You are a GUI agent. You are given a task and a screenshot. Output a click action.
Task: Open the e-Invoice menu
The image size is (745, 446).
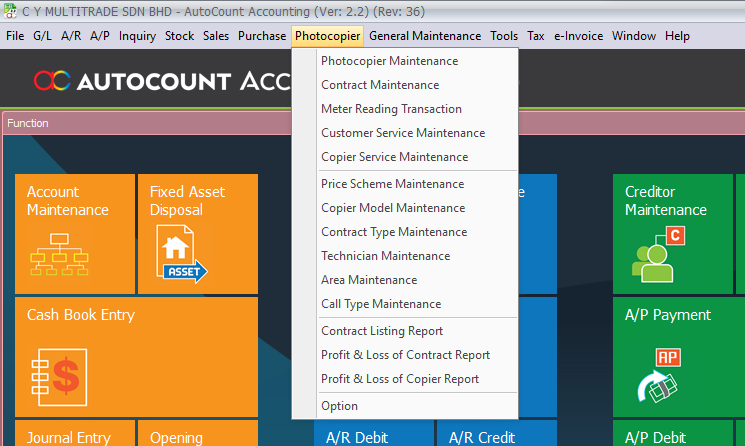tap(578, 36)
